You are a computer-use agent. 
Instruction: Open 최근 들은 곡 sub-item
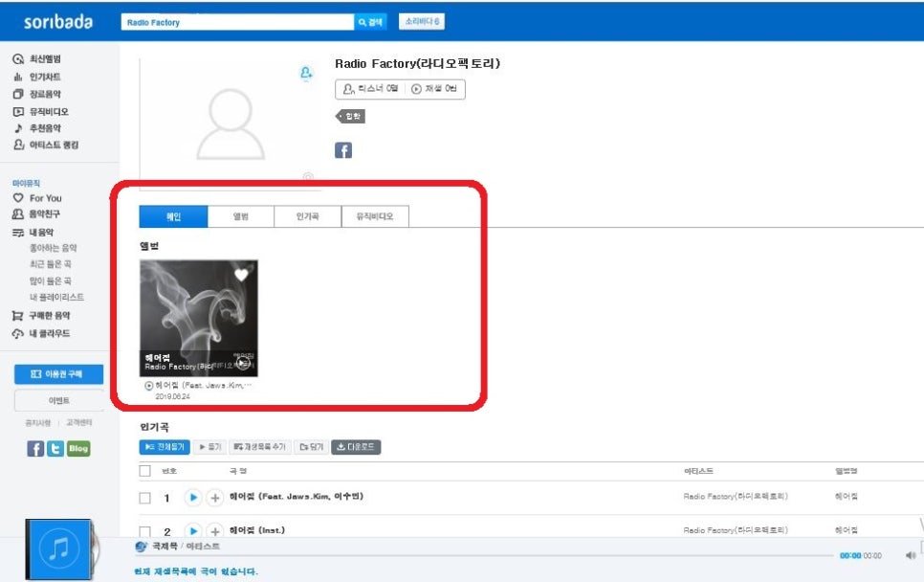50,264
